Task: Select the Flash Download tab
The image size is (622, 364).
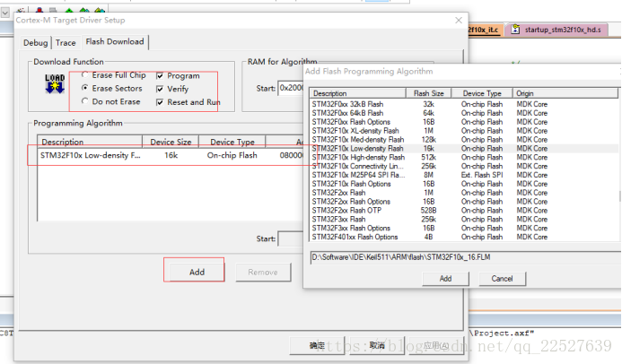Action: 115,41
